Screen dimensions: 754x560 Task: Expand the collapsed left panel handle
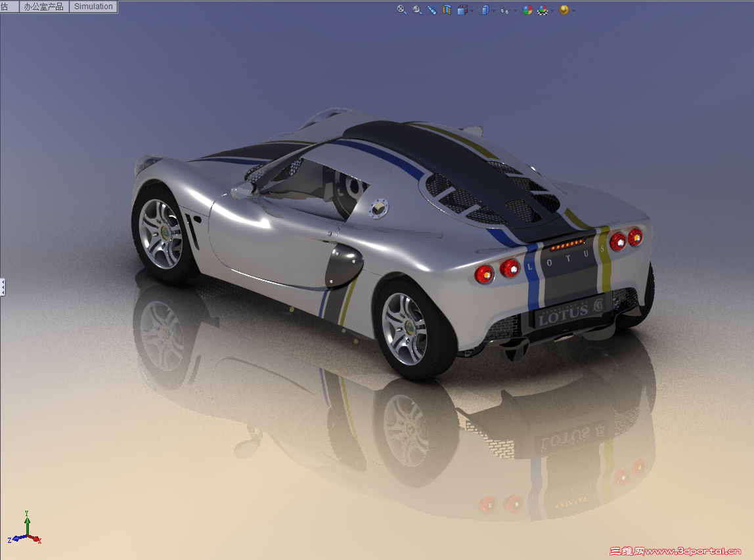click(x=3, y=287)
